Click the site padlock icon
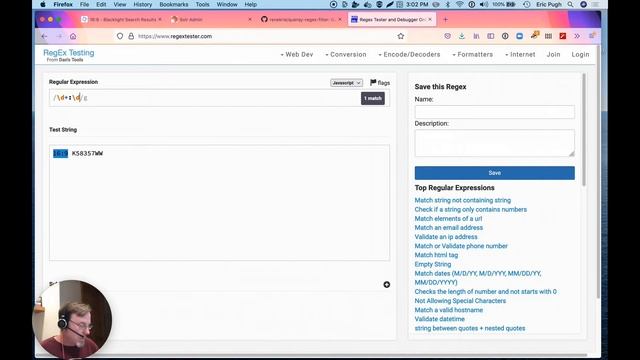The image size is (640, 360). coord(131,36)
